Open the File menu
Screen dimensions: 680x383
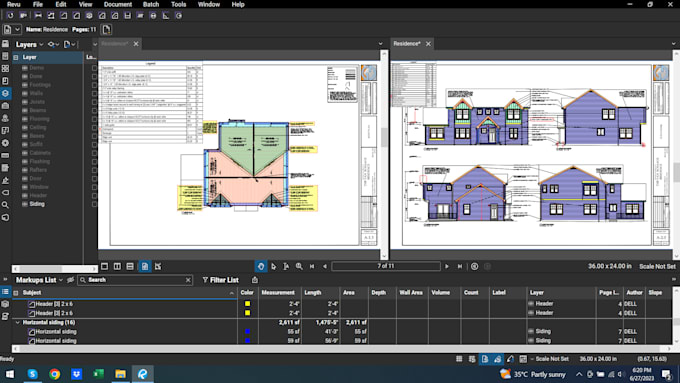coord(38,4)
